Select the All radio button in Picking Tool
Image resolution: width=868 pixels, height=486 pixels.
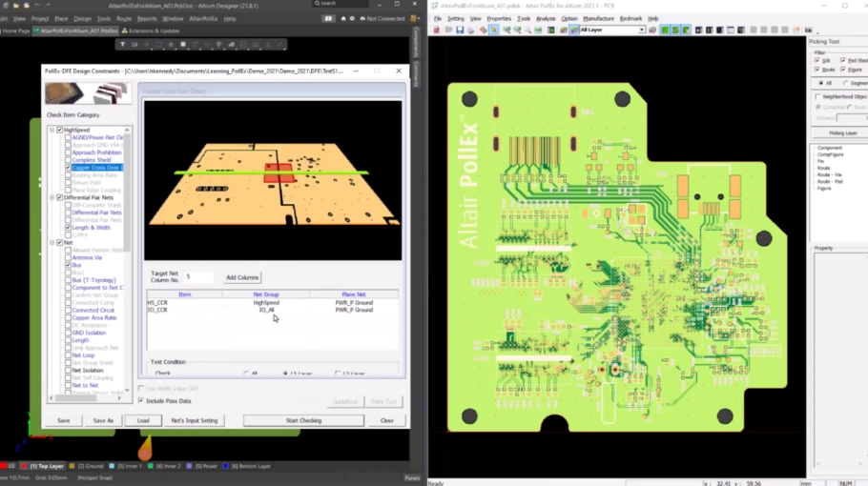(x=821, y=83)
